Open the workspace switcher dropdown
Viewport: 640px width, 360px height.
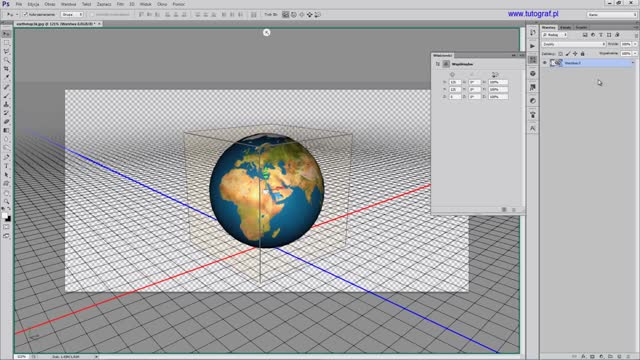(x=611, y=14)
